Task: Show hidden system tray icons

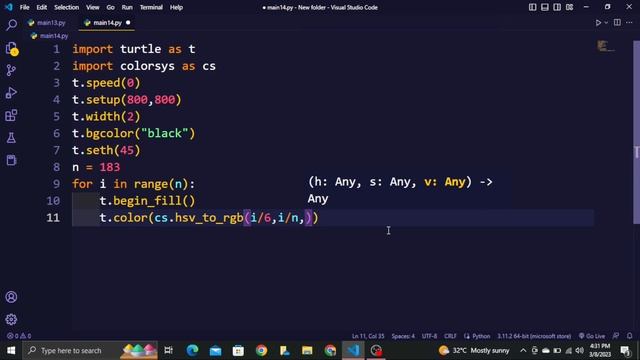Action: click(x=523, y=351)
